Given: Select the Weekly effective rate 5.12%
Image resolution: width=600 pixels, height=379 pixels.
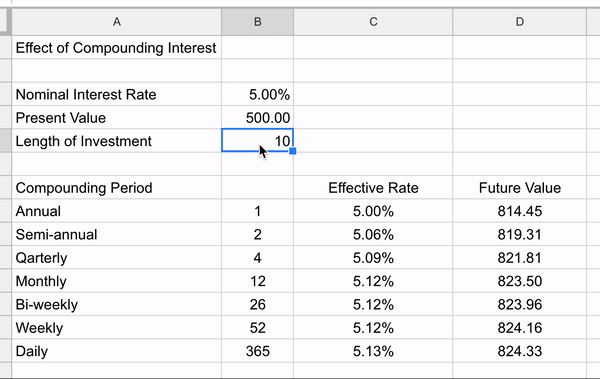Looking at the screenshot, I should (x=373, y=328).
